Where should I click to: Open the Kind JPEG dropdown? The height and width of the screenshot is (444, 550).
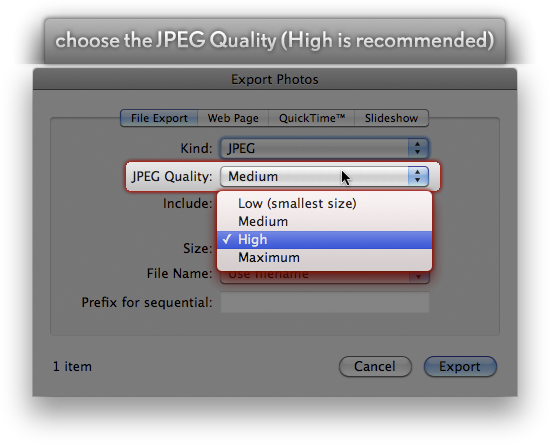(324, 148)
